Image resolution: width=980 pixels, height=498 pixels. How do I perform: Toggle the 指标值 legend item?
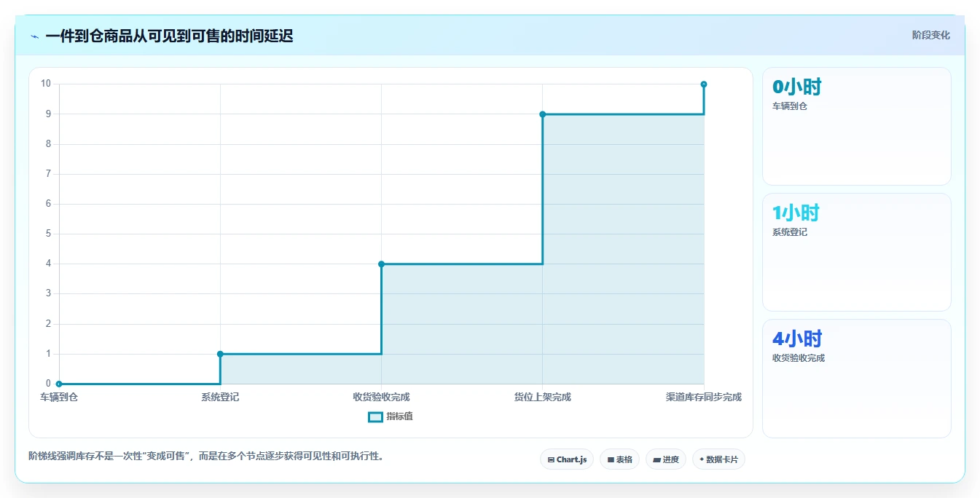point(391,416)
